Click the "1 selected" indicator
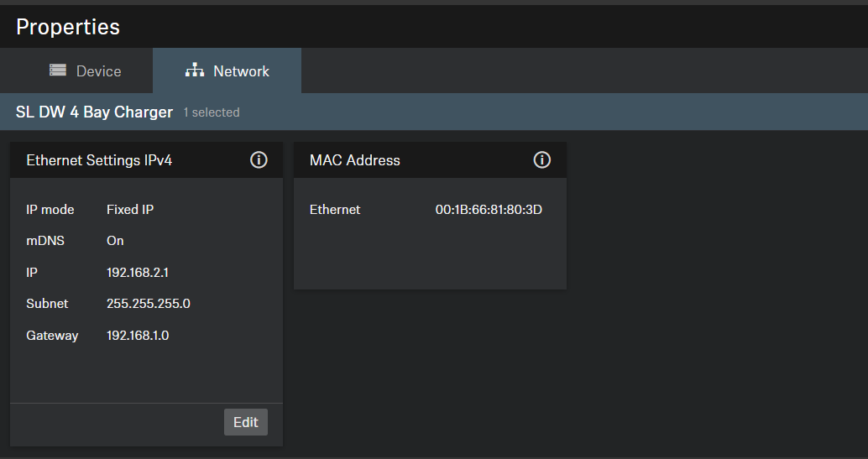Viewport: 868px width, 459px height. 212,112
